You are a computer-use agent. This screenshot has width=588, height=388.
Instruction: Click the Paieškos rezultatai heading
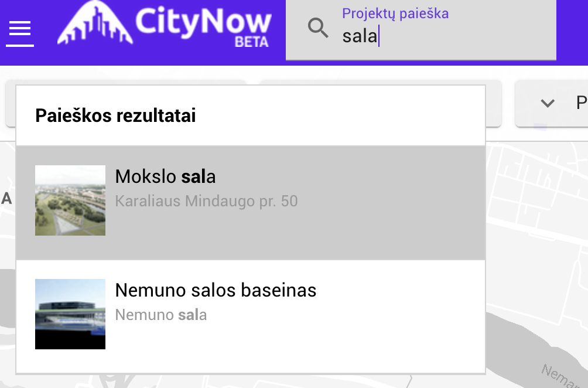[x=115, y=115]
